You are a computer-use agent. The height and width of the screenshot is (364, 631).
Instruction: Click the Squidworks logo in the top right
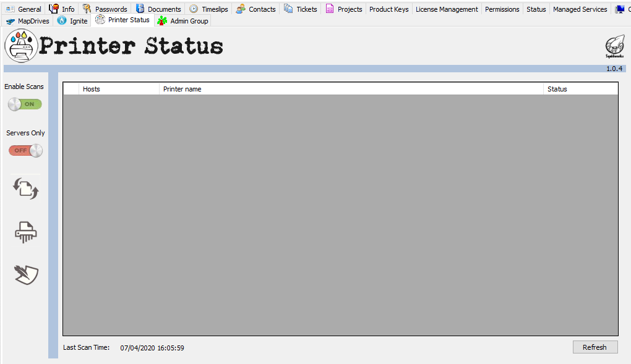(614, 44)
